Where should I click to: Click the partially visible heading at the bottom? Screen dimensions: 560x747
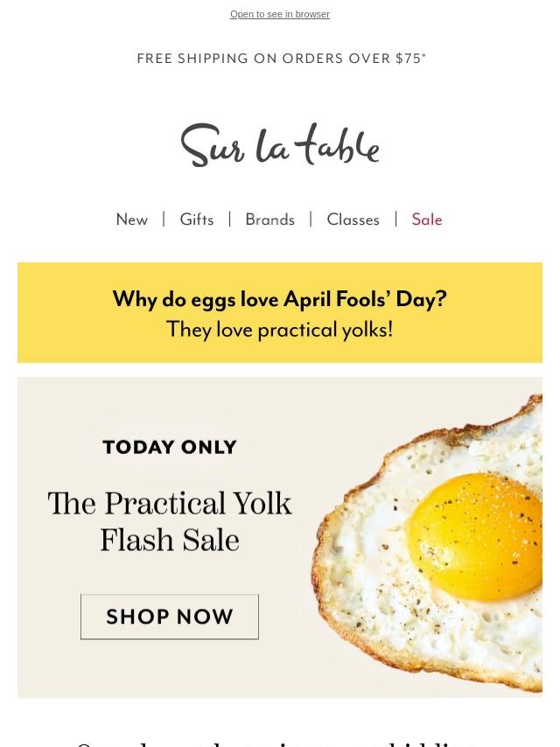click(280, 742)
